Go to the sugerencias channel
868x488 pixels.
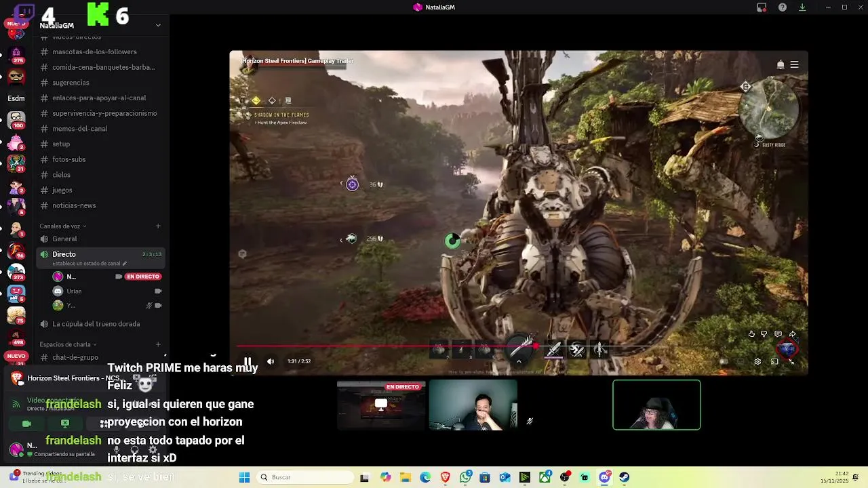pyautogui.click(x=102, y=83)
